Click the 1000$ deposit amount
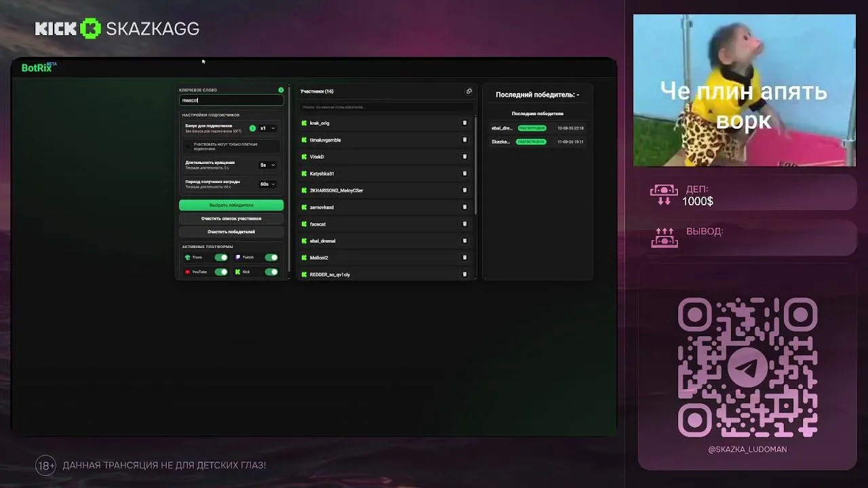The width and height of the screenshot is (868, 488). 698,201
